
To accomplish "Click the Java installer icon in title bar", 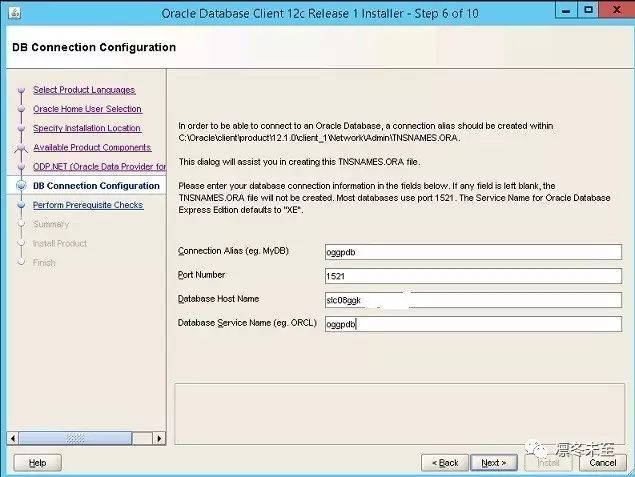I will coord(14,13).
